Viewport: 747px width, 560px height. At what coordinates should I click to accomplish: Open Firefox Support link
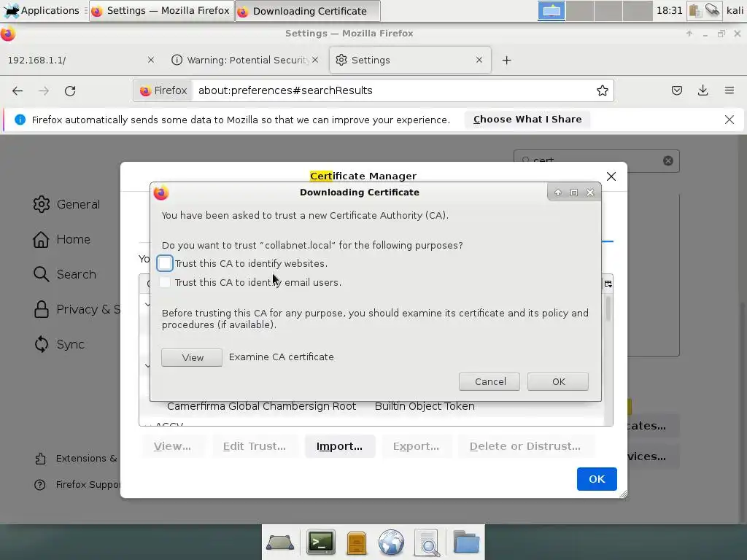[77, 484]
